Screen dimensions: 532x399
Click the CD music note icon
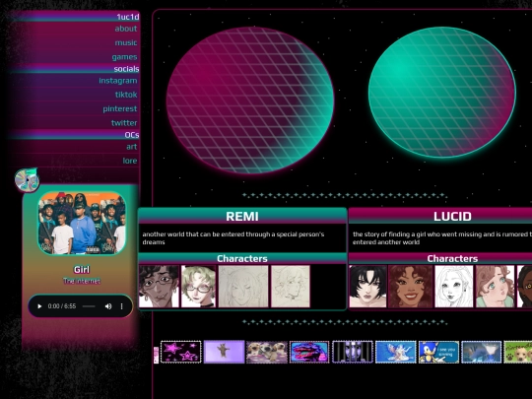27,179
